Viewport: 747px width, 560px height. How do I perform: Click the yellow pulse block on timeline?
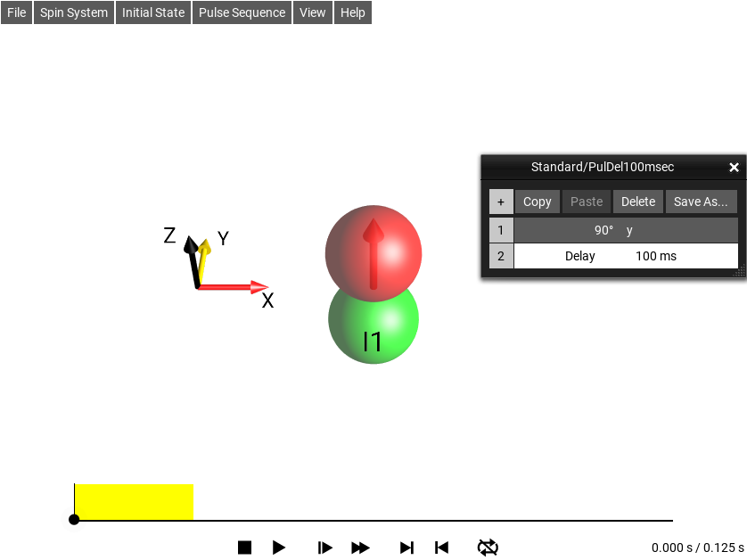134,502
